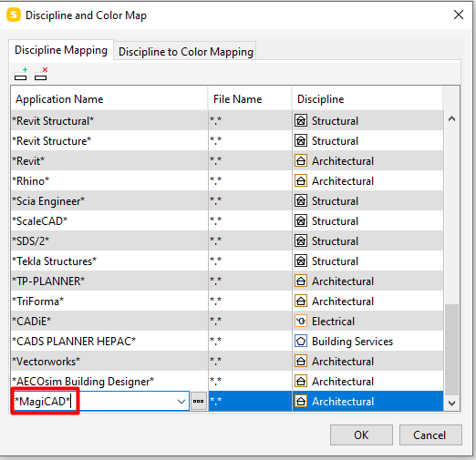
Task: Click the Cancel button
Action: (x=429, y=434)
